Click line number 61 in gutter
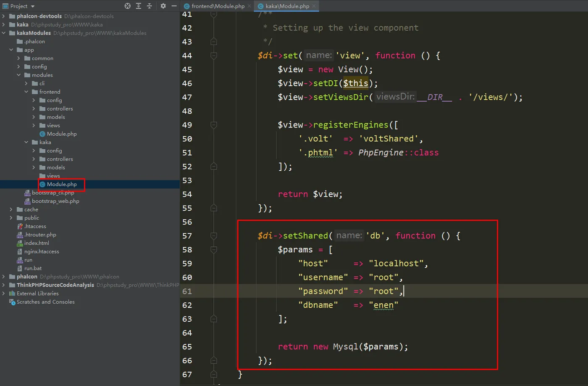Viewport: 588px width, 386px height. coord(187,291)
